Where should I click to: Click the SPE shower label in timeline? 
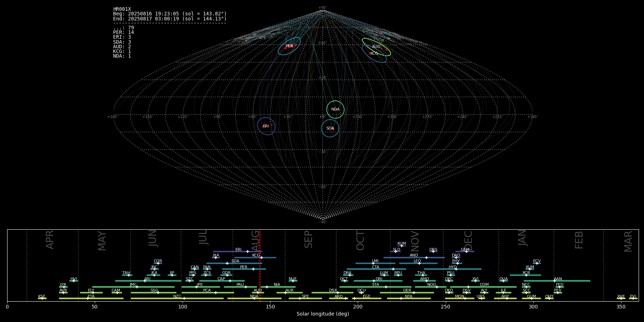[x=305, y=297]
